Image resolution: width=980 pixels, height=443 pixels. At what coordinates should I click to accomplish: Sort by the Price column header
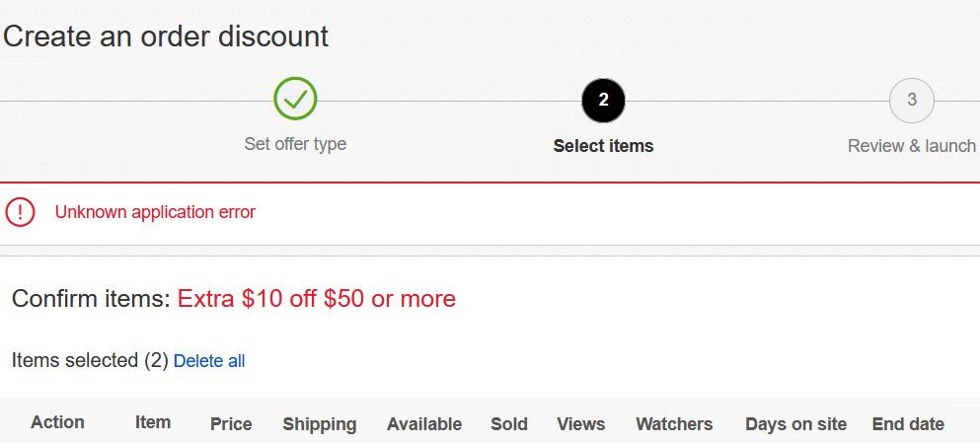231,424
